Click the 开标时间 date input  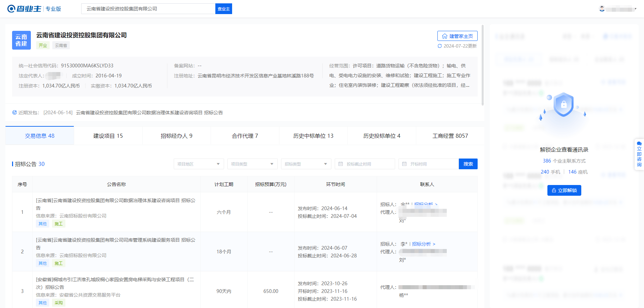429,164
